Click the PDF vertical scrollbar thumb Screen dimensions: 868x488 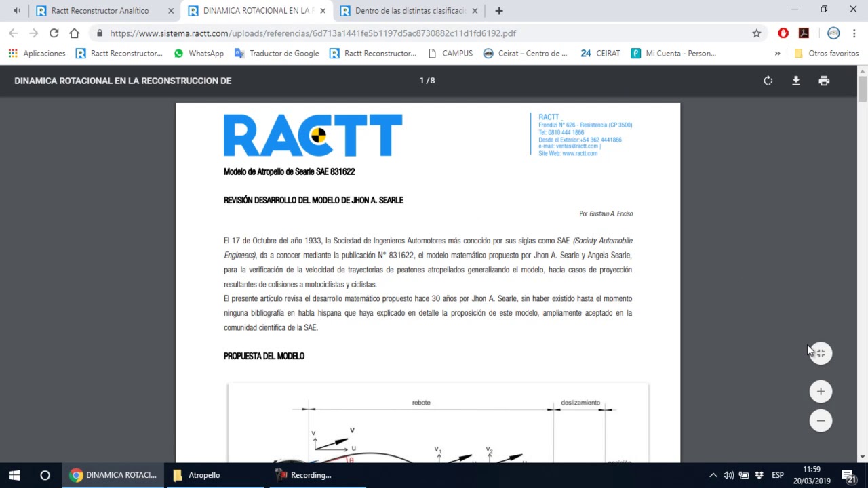(x=863, y=89)
